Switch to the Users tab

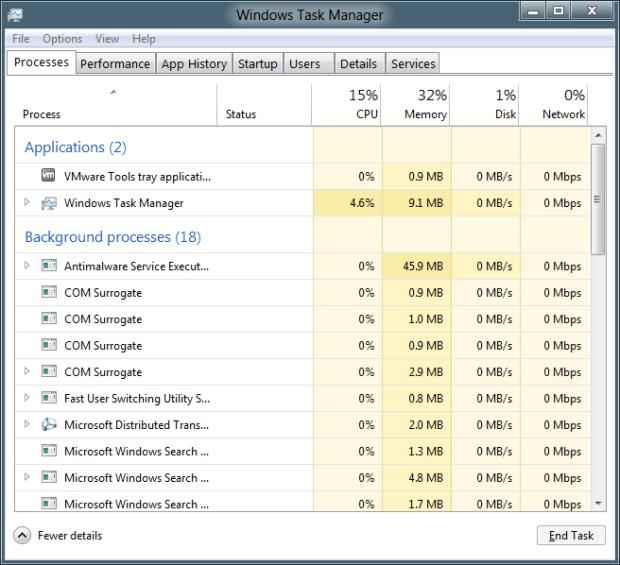pos(309,64)
